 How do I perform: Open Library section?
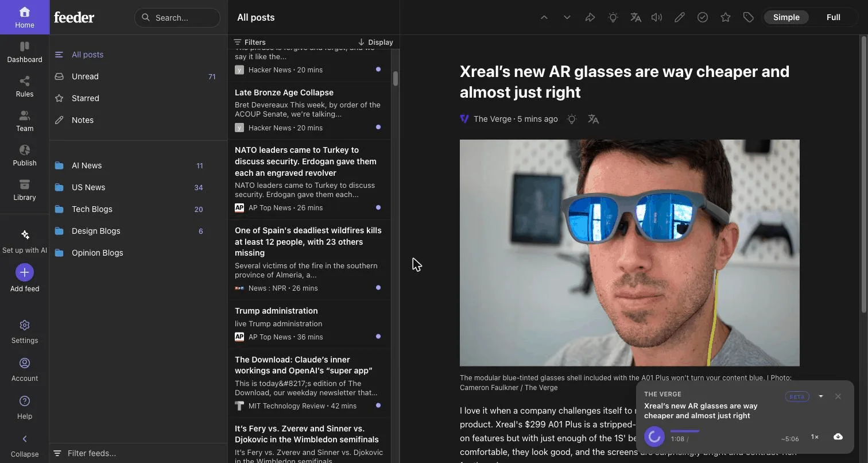pos(25,190)
